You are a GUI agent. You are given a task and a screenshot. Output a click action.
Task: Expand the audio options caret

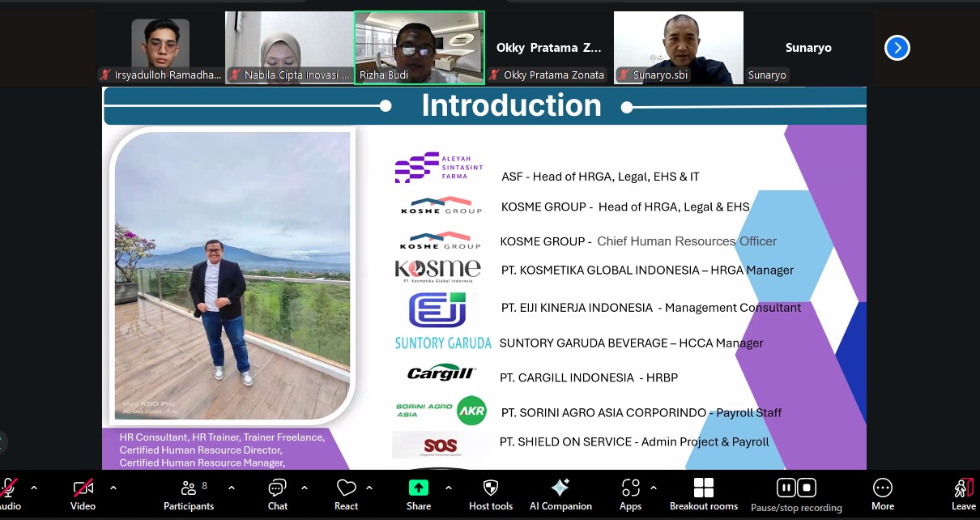point(34,488)
